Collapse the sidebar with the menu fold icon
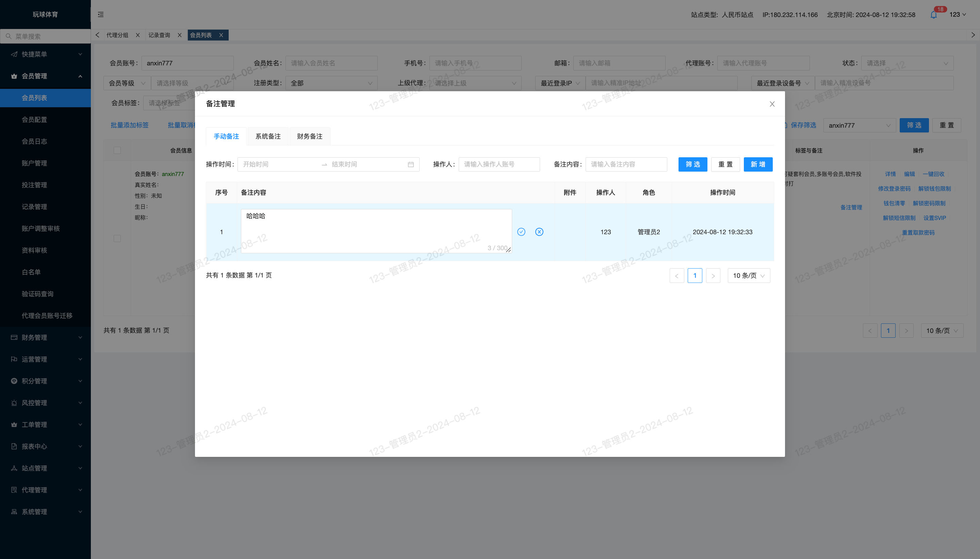Image resolution: width=980 pixels, height=559 pixels. click(x=100, y=15)
